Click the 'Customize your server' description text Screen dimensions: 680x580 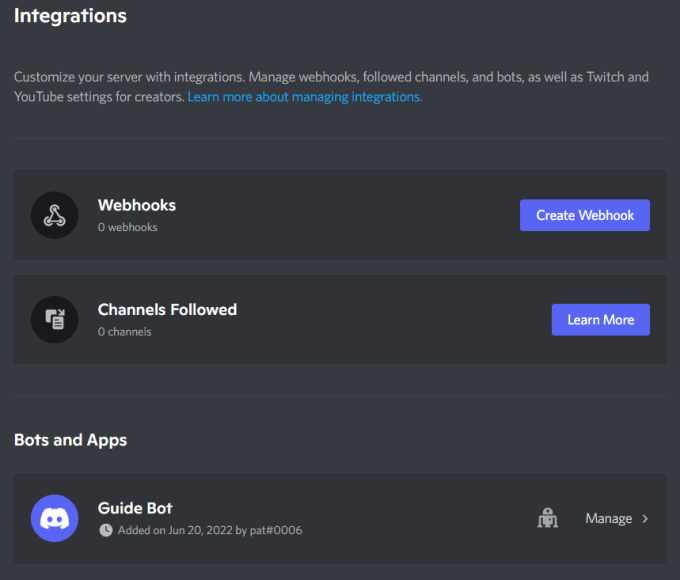128,76
